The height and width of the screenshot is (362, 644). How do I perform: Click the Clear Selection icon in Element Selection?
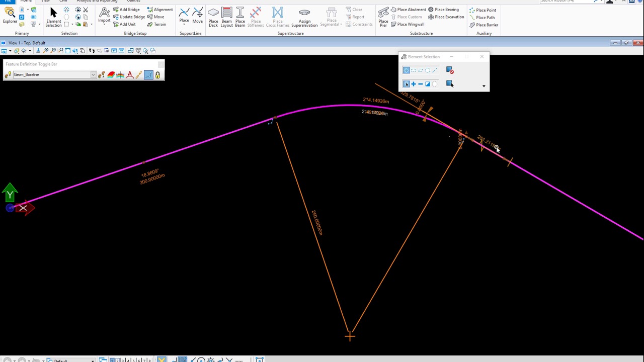click(450, 70)
